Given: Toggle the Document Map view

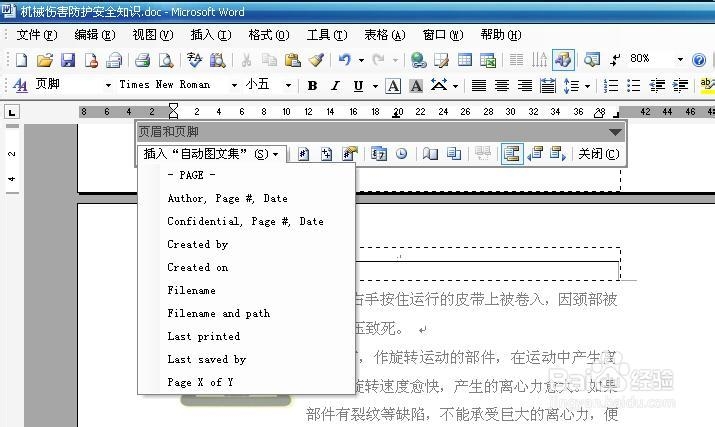Looking at the screenshot, I should coord(591,60).
